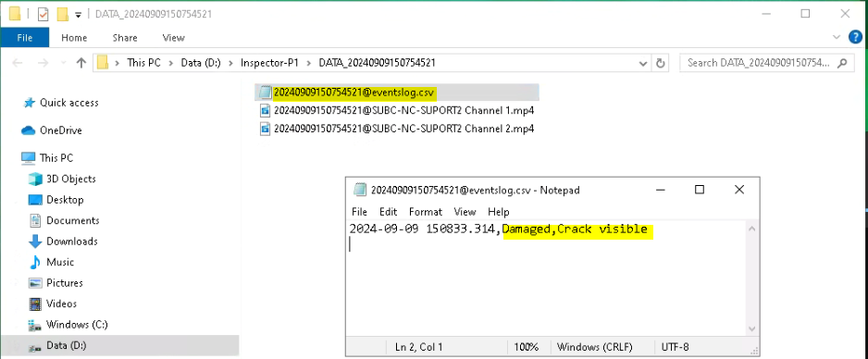Viewport: 868px width, 359px height.
Task: Click the search magnifier icon
Action: click(842, 63)
